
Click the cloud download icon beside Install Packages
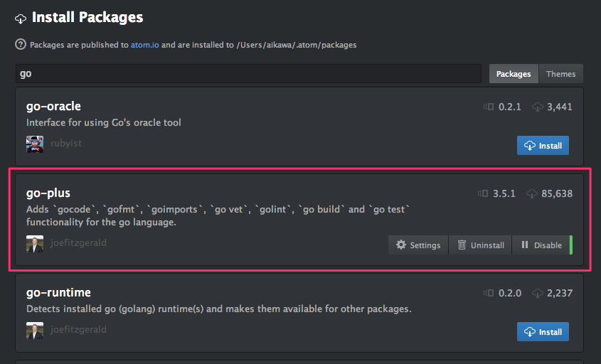click(x=21, y=18)
